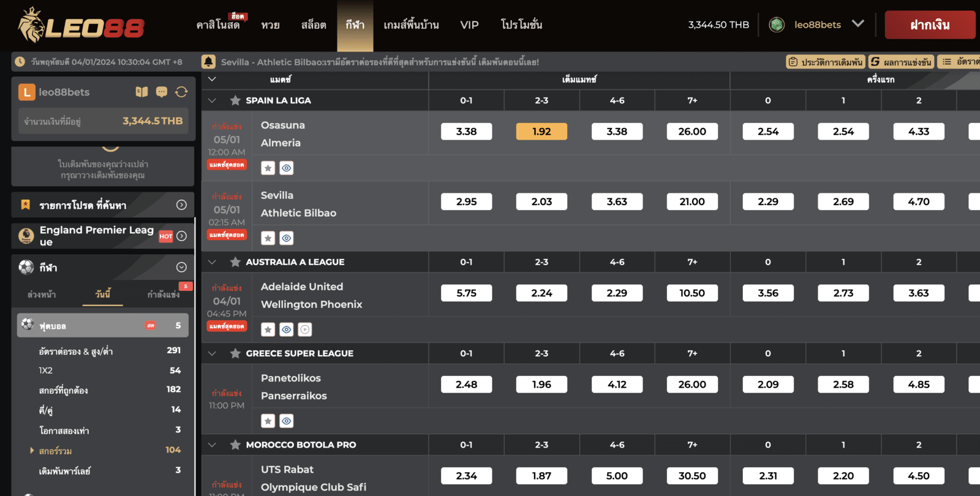Select 2.03 odds for Sevilla 2-3 goals
The height and width of the screenshot is (496, 980).
pyautogui.click(x=541, y=201)
